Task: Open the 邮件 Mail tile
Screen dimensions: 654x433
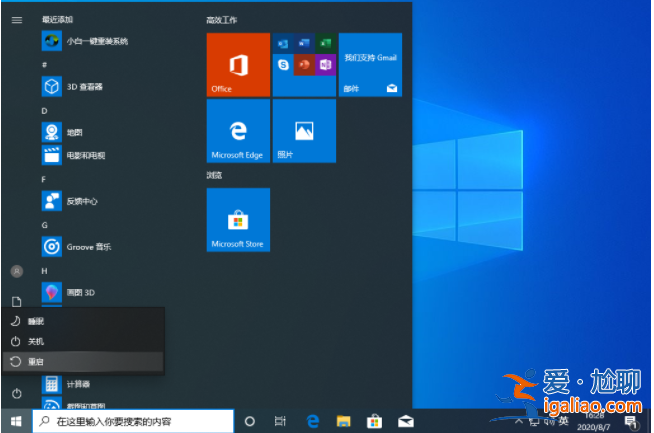Action: tap(370, 65)
